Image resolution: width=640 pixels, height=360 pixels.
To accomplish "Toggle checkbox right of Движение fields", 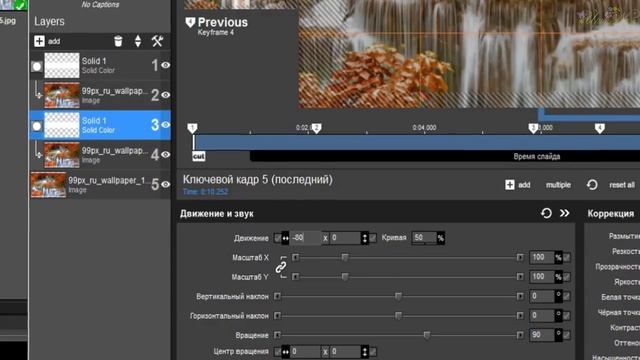I will (373, 238).
